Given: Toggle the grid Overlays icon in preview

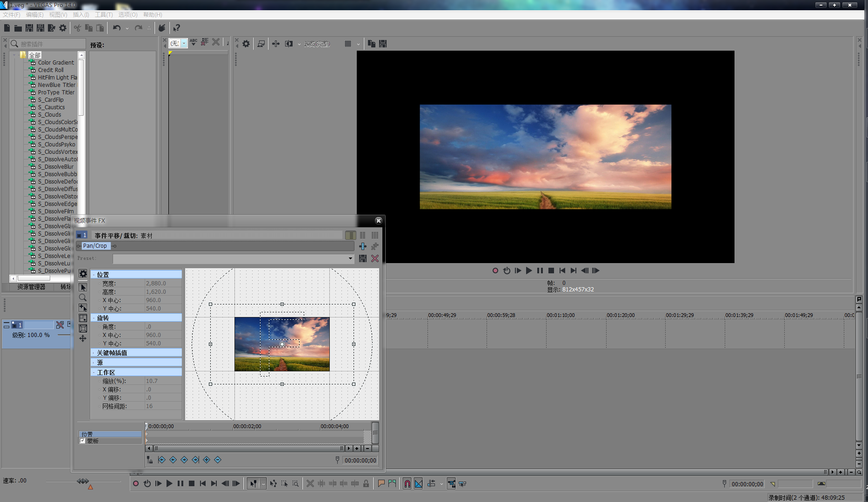Looking at the screenshot, I should 348,44.
